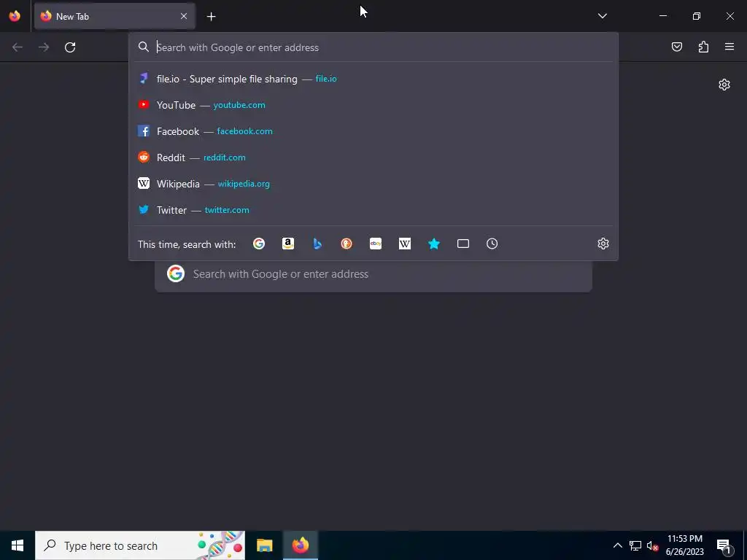Restore down the Firefox window

pyautogui.click(x=696, y=16)
